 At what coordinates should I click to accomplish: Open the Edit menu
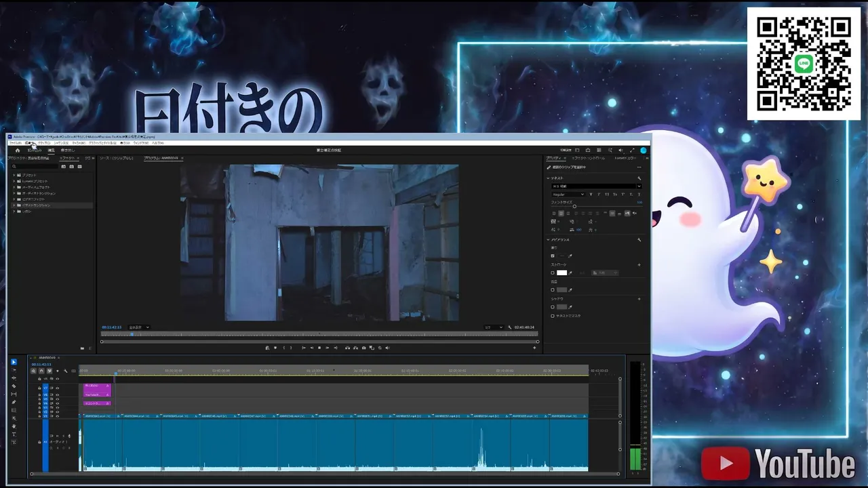click(29, 143)
